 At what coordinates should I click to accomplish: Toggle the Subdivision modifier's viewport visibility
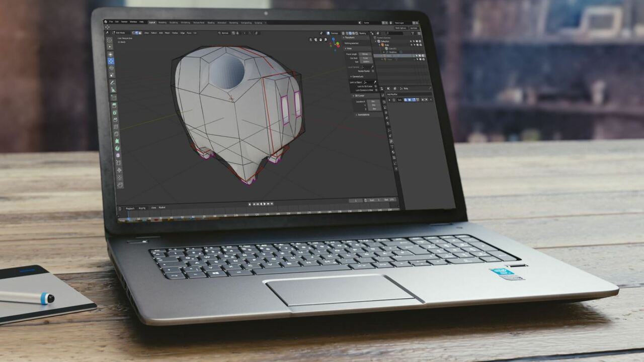pyautogui.click(x=412, y=100)
